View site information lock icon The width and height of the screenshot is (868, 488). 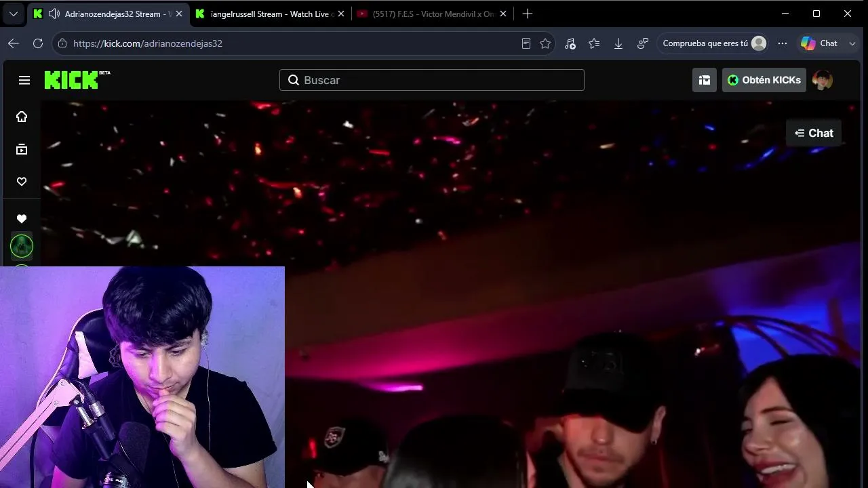click(62, 43)
